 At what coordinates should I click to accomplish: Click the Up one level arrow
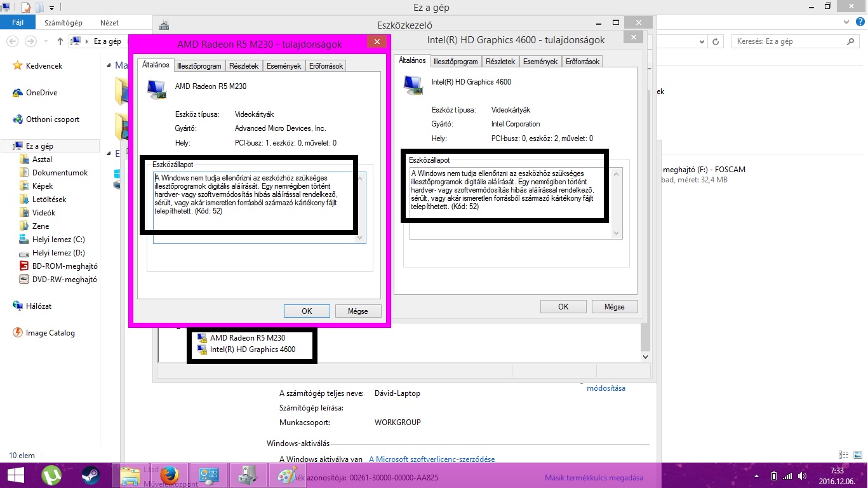pos(60,41)
